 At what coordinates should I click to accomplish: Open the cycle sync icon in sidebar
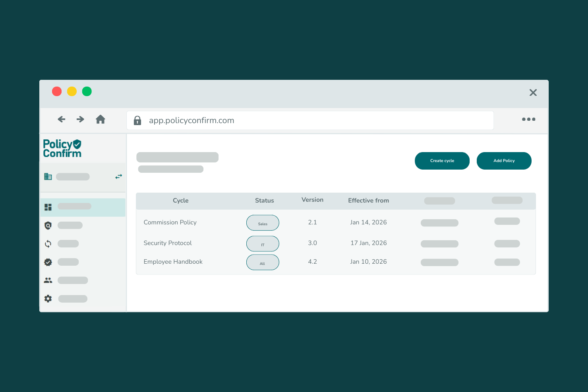(x=48, y=244)
